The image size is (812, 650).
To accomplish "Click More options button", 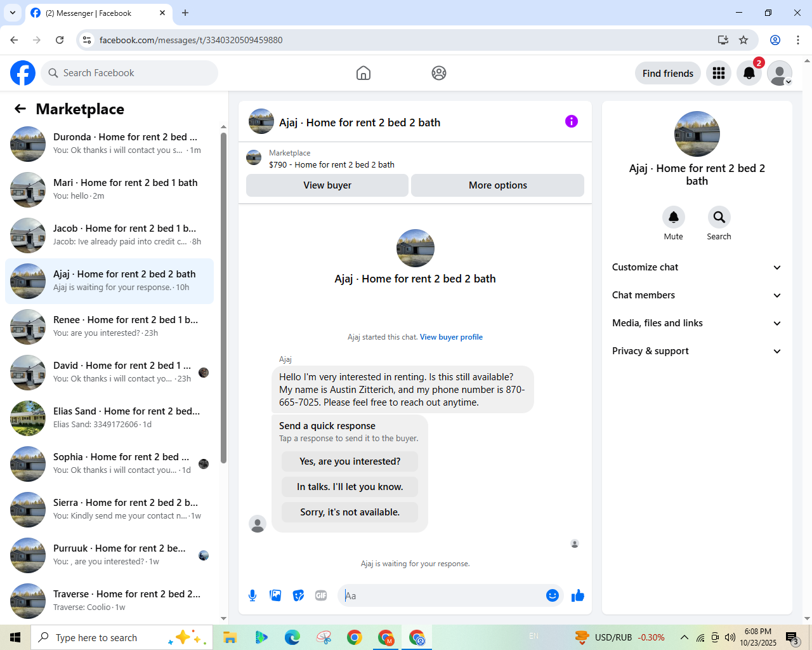I will tap(498, 185).
